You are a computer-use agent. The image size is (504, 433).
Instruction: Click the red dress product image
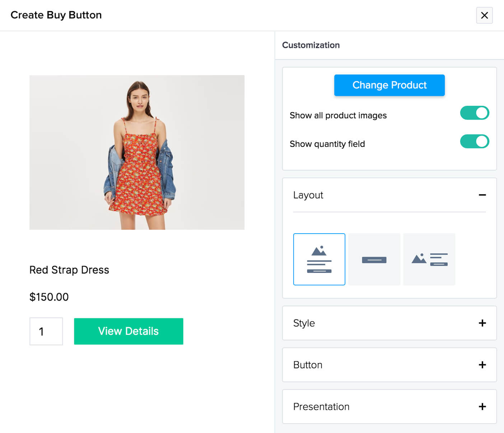[x=137, y=152]
